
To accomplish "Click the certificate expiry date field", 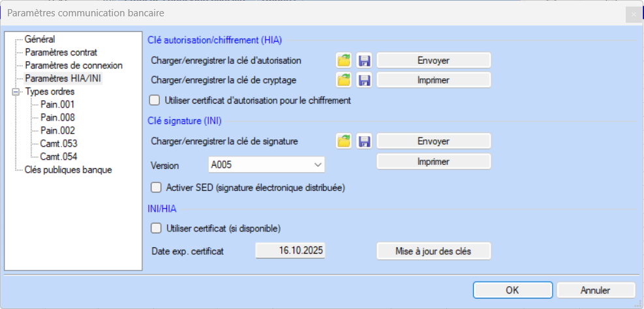I will (x=290, y=250).
